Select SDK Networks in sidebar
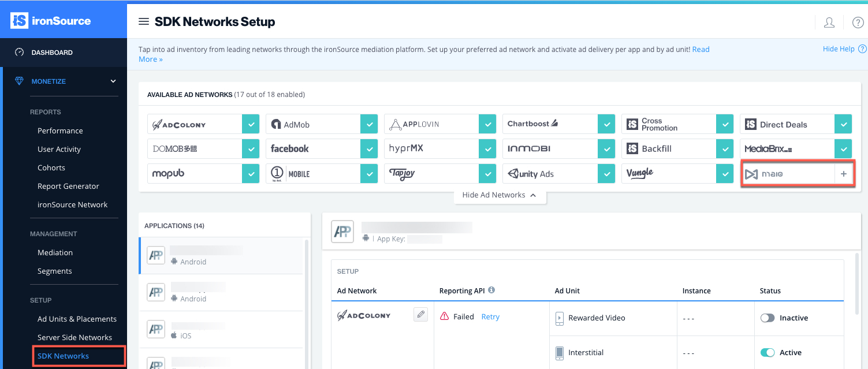 pos(63,356)
